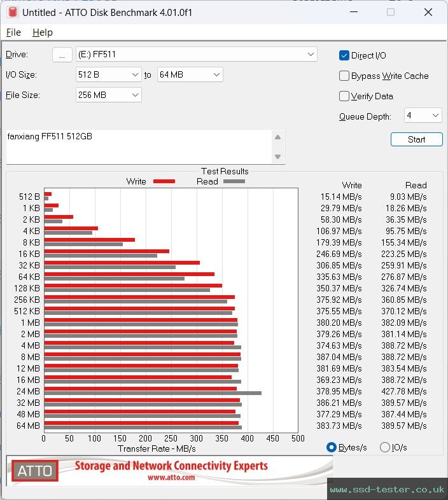The width and height of the screenshot is (448, 500).
Task: Select the IO/s radio button
Action: tap(385, 447)
